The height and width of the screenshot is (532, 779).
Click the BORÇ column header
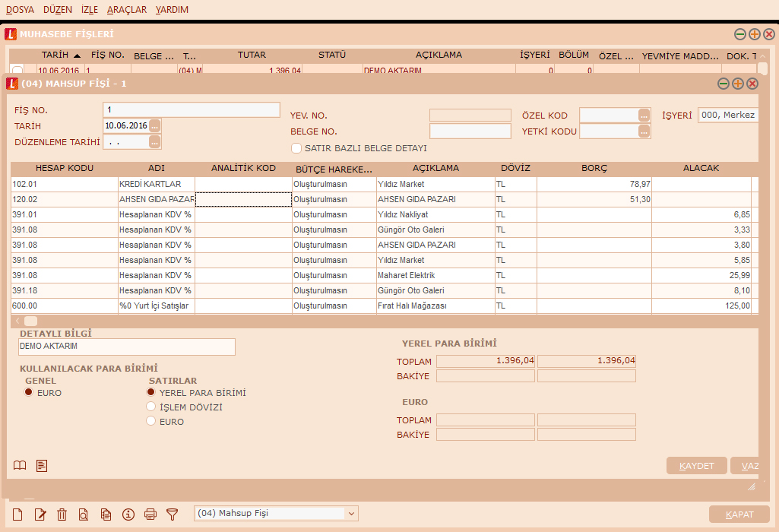pos(594,168)
